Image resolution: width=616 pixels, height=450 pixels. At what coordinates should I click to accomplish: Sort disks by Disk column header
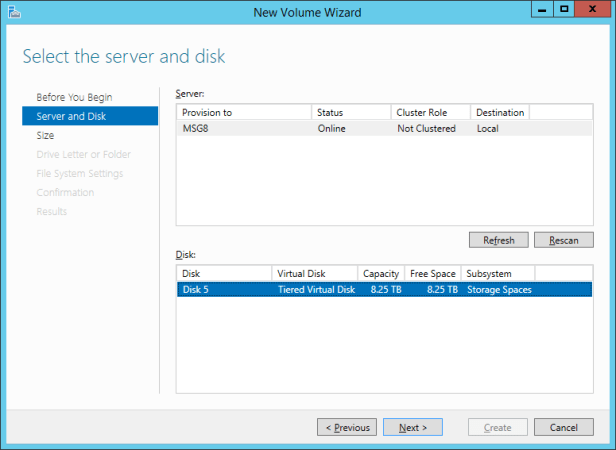tap(223, 273)
